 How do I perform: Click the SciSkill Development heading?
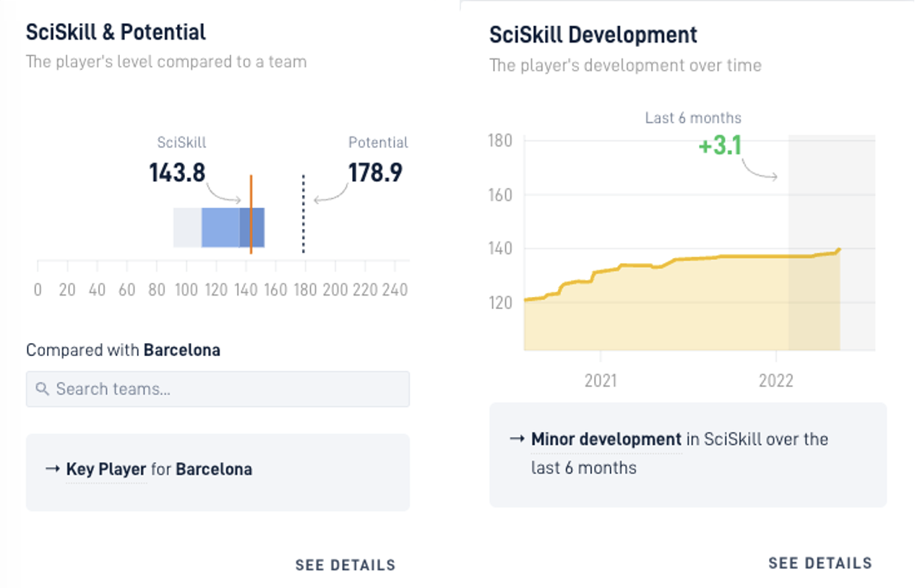point(593,35)
